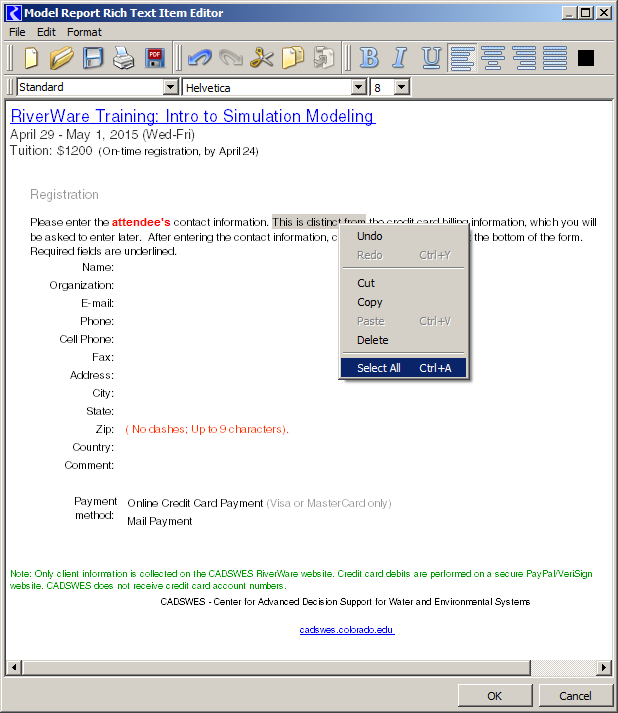Save with the floppy disk icon
618x713 pixels.
[x=93, y=58]
